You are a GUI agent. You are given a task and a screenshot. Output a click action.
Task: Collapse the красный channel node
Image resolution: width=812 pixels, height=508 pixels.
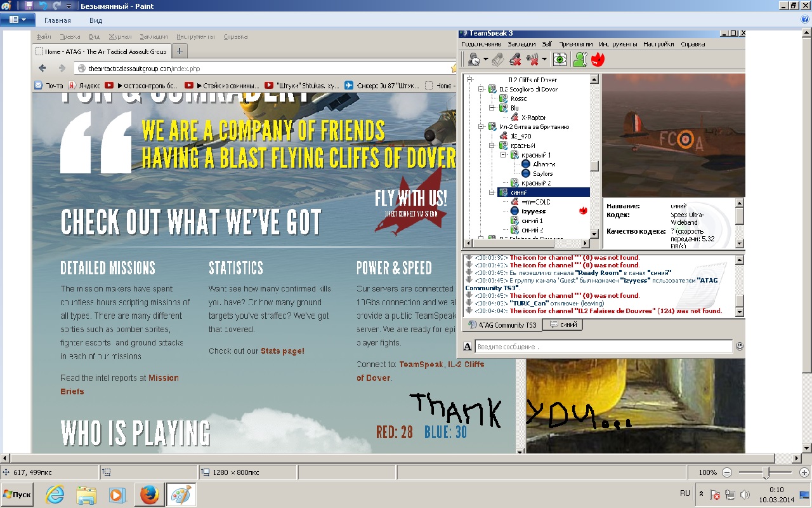(x=492, y=145)
